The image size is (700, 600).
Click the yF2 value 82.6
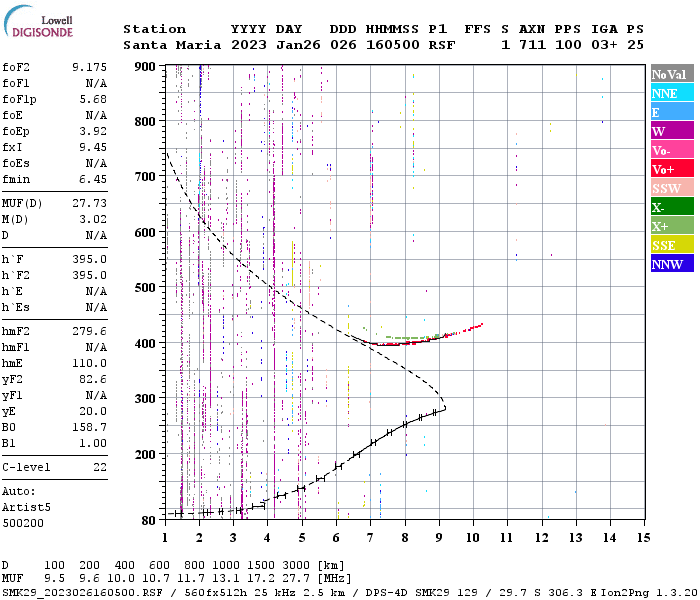(x=93, y=379)
